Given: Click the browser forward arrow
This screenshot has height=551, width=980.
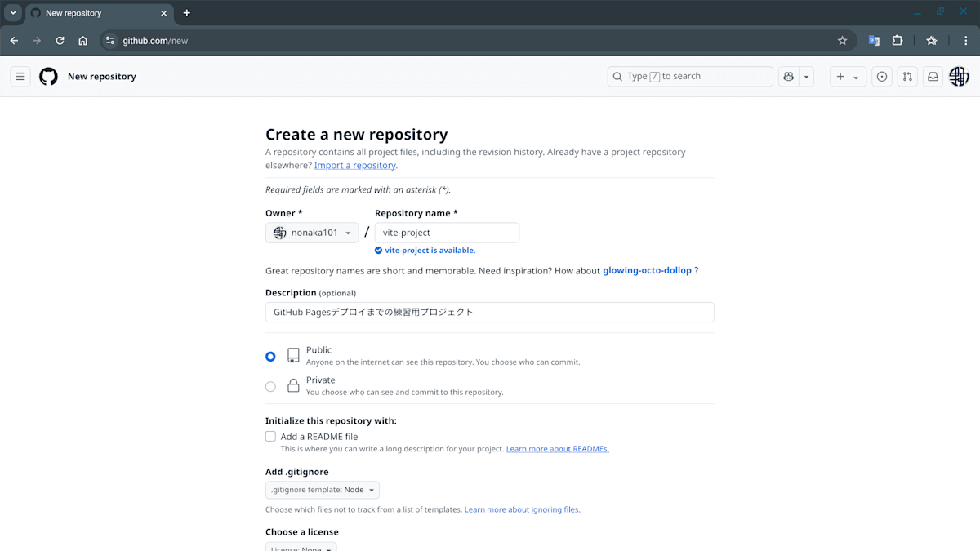Looking at the screenshot, I should [x=37, y=41].
